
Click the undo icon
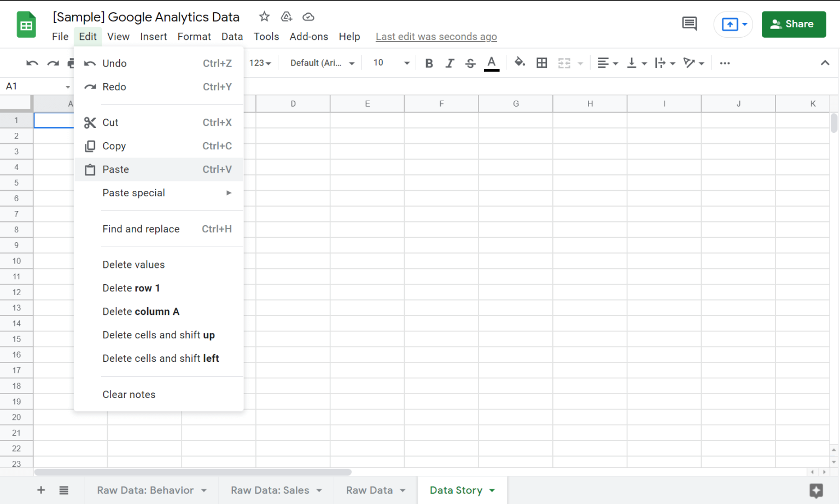pyautogui.click(x=32, y=63)
